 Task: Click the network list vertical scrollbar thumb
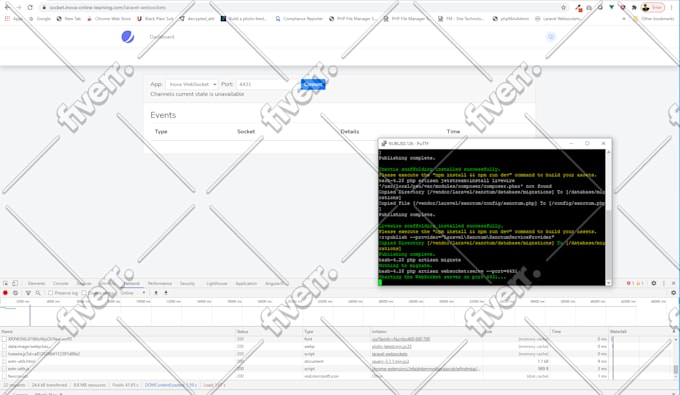675,369
